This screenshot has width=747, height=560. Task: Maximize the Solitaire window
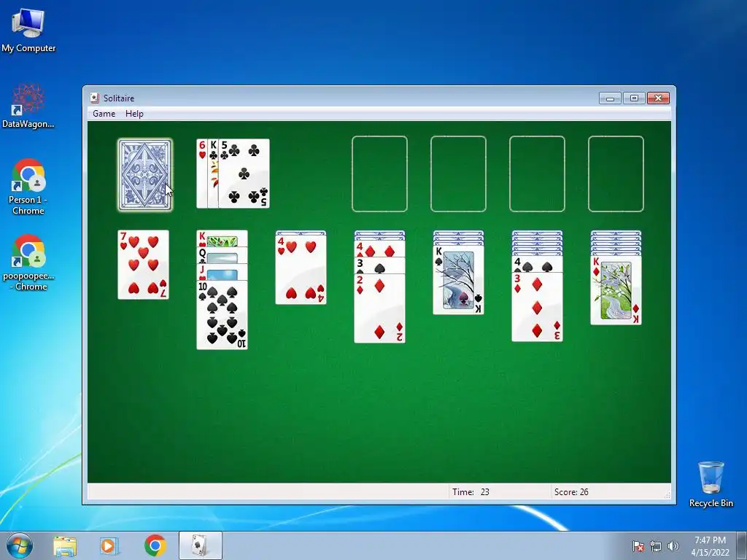(634, 98)
